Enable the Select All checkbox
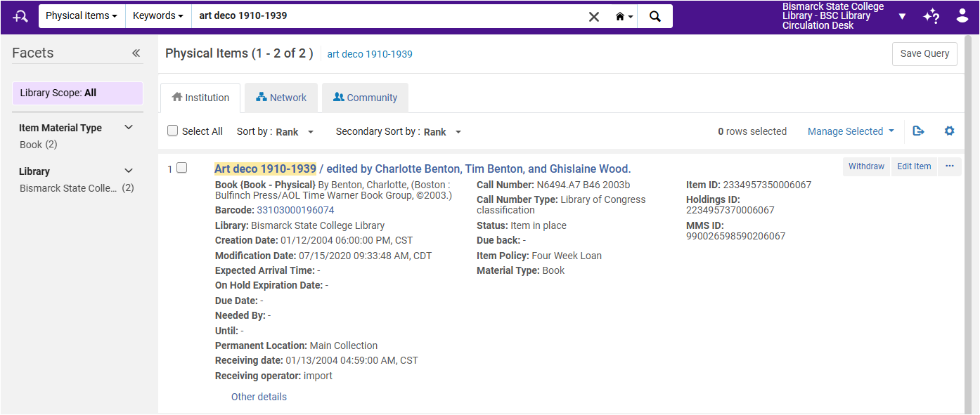The height and width of the screenshot is (415, 980). (172, 130)
